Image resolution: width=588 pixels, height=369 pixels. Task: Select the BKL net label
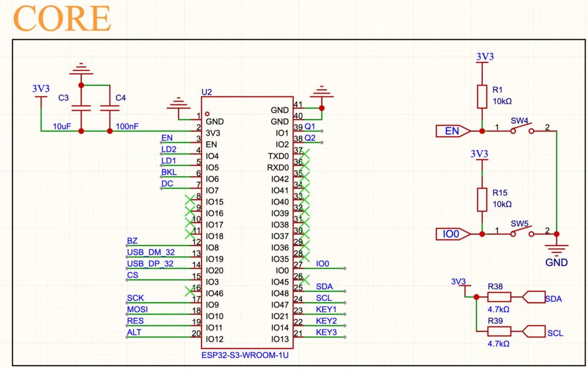coord(169,172)
